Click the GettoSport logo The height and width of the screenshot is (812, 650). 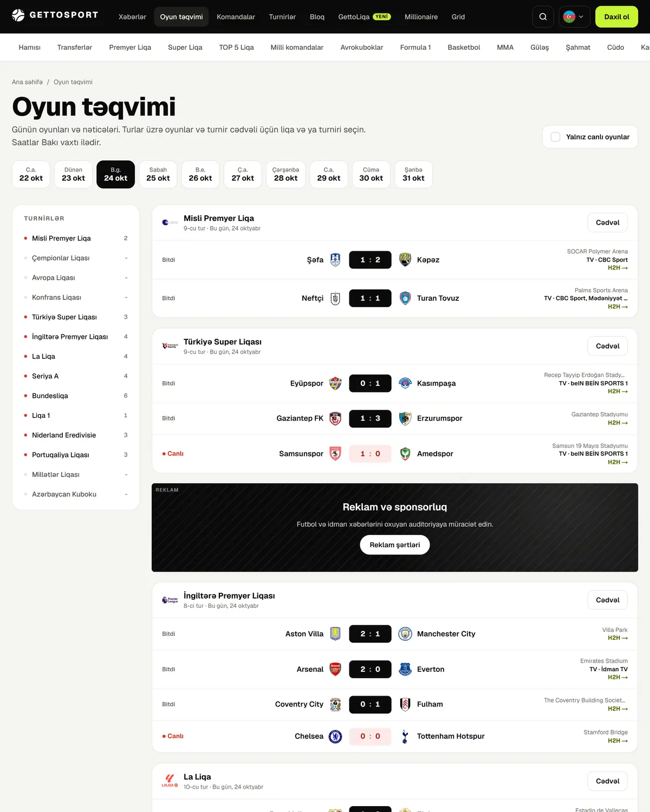pos(55,15)
